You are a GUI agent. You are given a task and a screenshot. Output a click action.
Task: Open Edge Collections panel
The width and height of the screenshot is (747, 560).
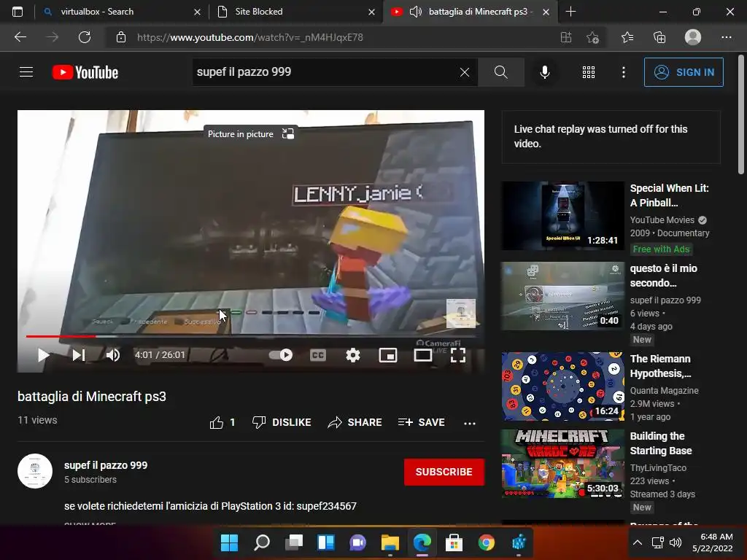tap(659, 37)
